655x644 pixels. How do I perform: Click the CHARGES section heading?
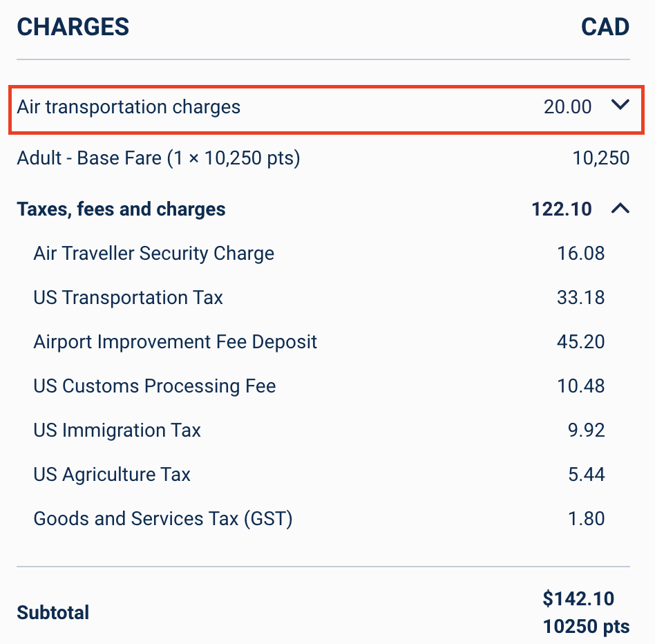click(73, 27)
